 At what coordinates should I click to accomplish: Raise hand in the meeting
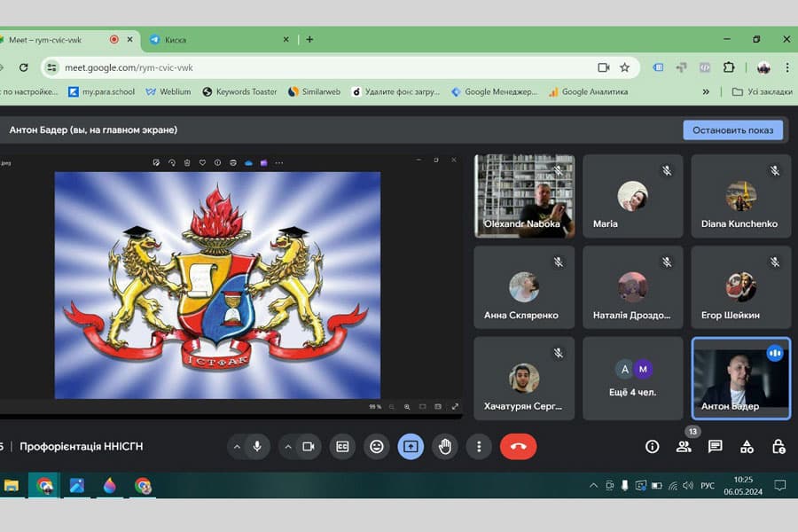[445, 446]
